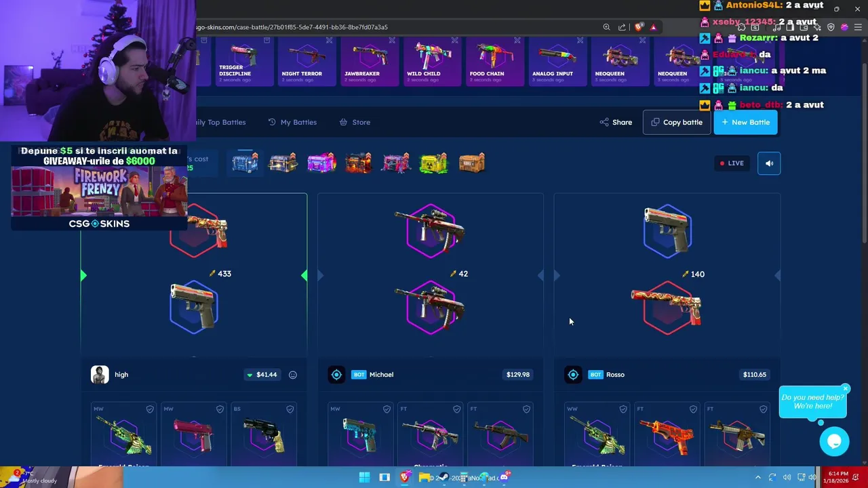Viewport: 868px width, 488px height.
Task: Select the purple-pink case icon
Action: (x=321, y=163)
